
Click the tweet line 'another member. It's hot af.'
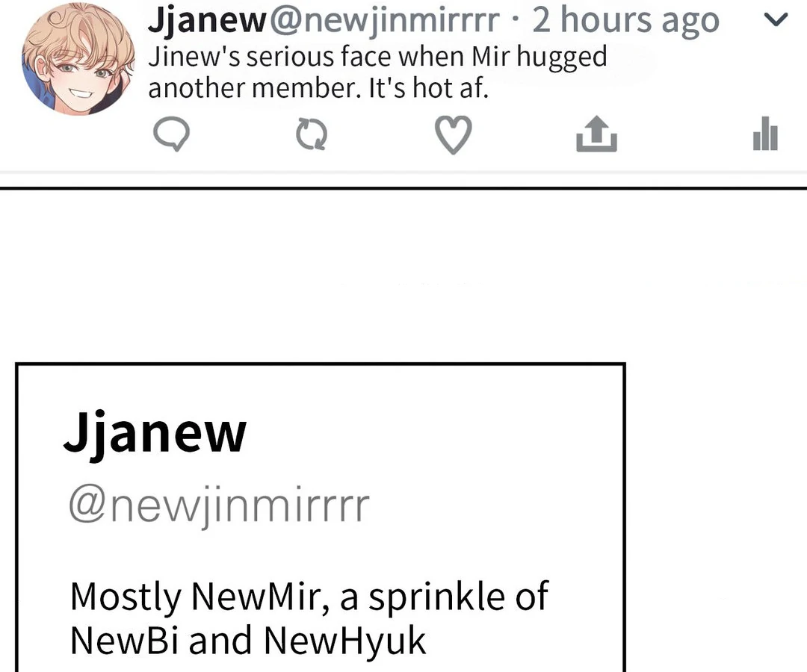(x=318, y=88)
